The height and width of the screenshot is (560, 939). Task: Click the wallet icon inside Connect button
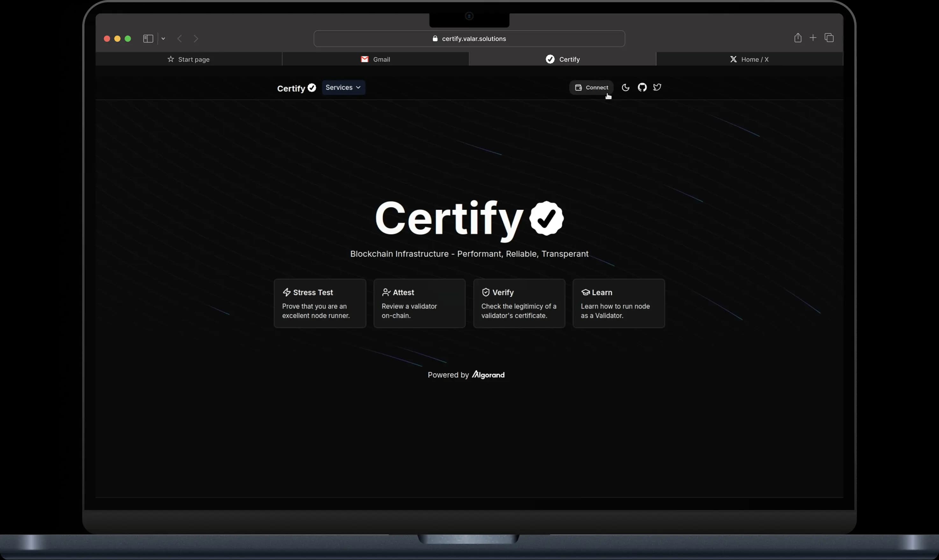578,88
